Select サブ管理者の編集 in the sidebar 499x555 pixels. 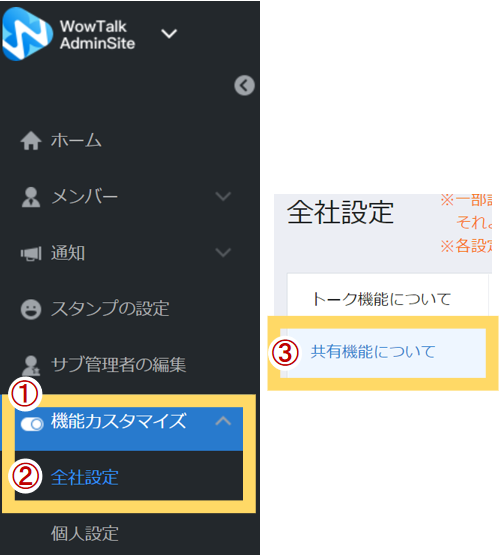118,365
